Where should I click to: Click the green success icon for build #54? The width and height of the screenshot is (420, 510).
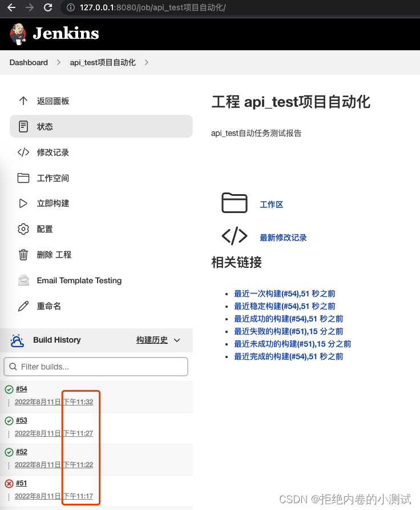coord(9,389)
